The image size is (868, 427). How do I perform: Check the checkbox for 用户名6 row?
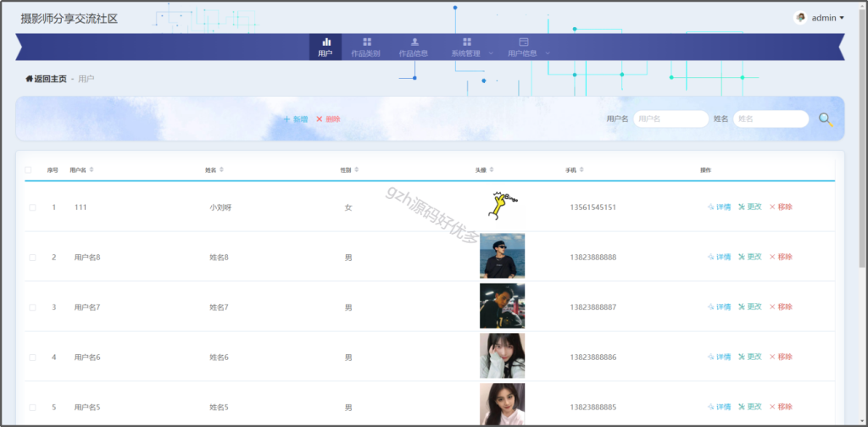click(33, 358)
